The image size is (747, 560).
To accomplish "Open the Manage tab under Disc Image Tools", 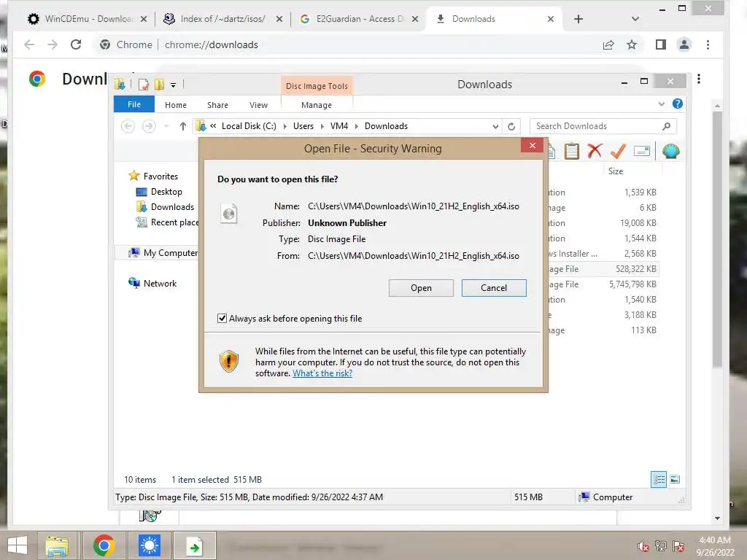I will tap(317, 105).
